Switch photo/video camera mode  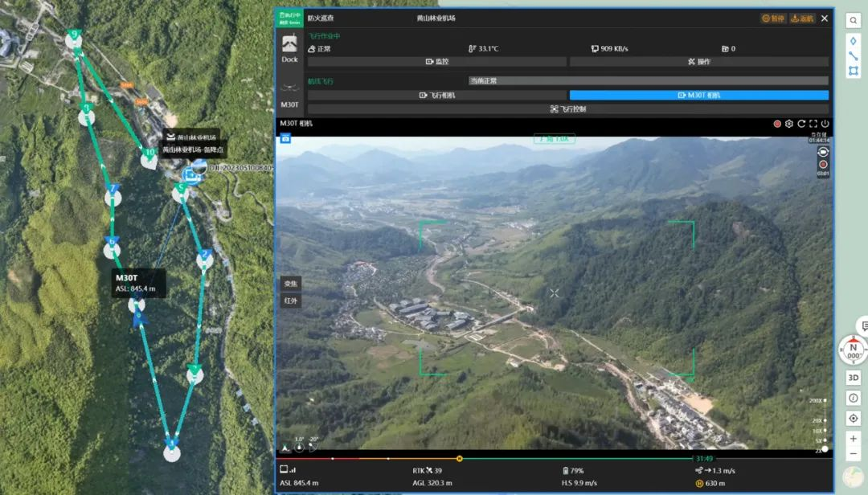pyautogui.click(x=823, y=152)
